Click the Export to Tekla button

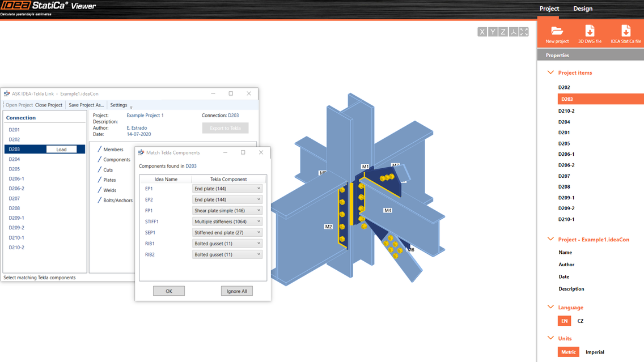pyautogui.click(x=225, y=128)
